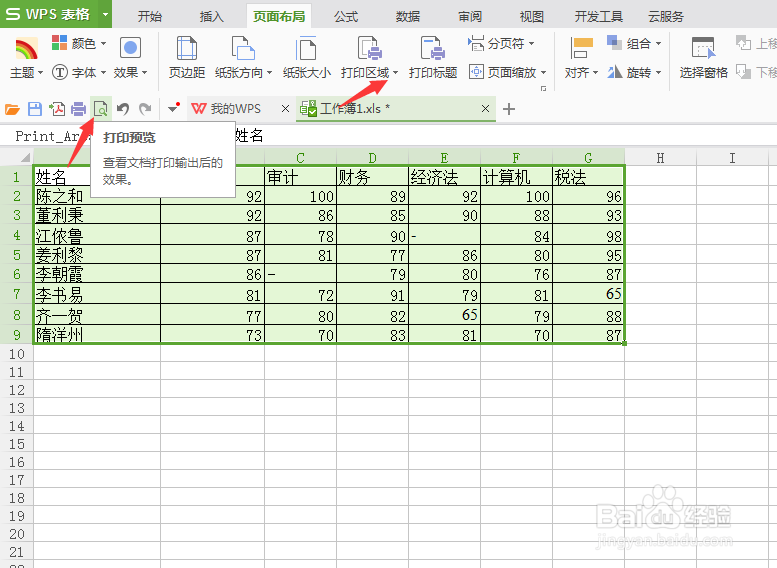
Task: Click Paper Size (纸张大小) icon
Action: (306, 49)
